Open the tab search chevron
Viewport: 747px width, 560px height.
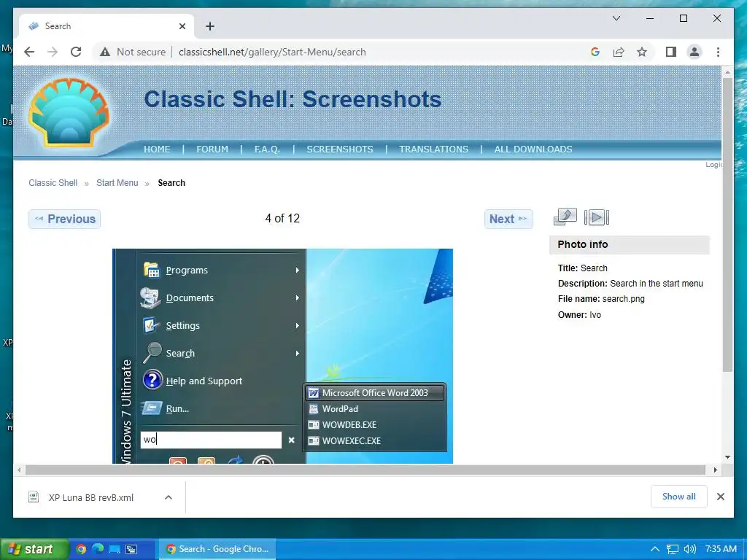616,18
